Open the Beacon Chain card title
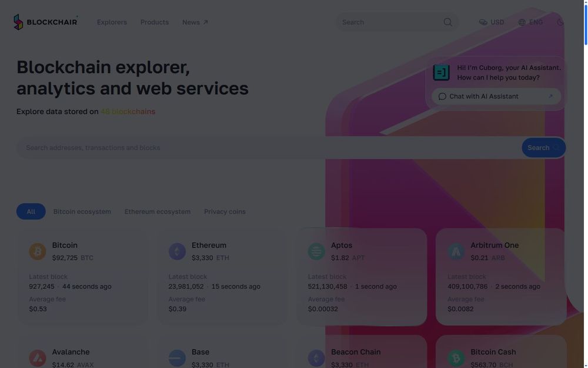This screenshot has width=588, height=368. click(356, 352)
